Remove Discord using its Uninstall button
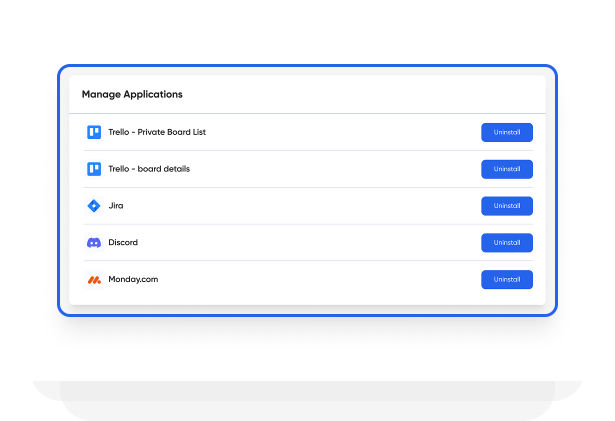The image size is (615, 421). (506, 243)
